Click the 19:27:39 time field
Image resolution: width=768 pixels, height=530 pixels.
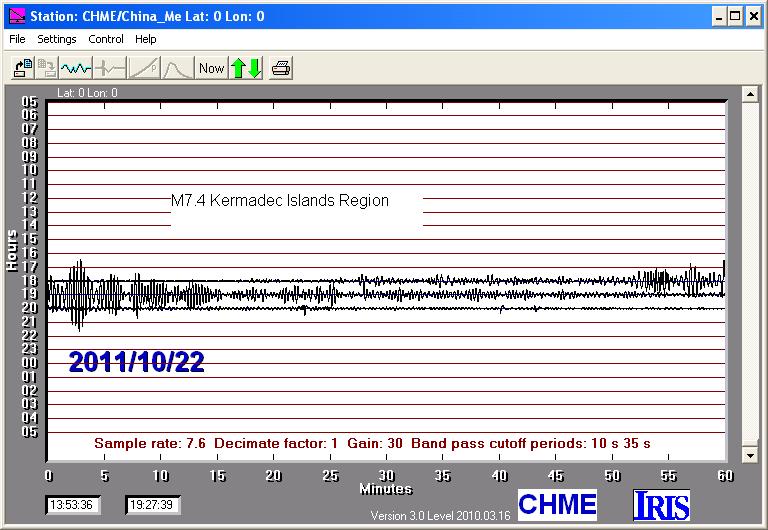click(152, 505)
